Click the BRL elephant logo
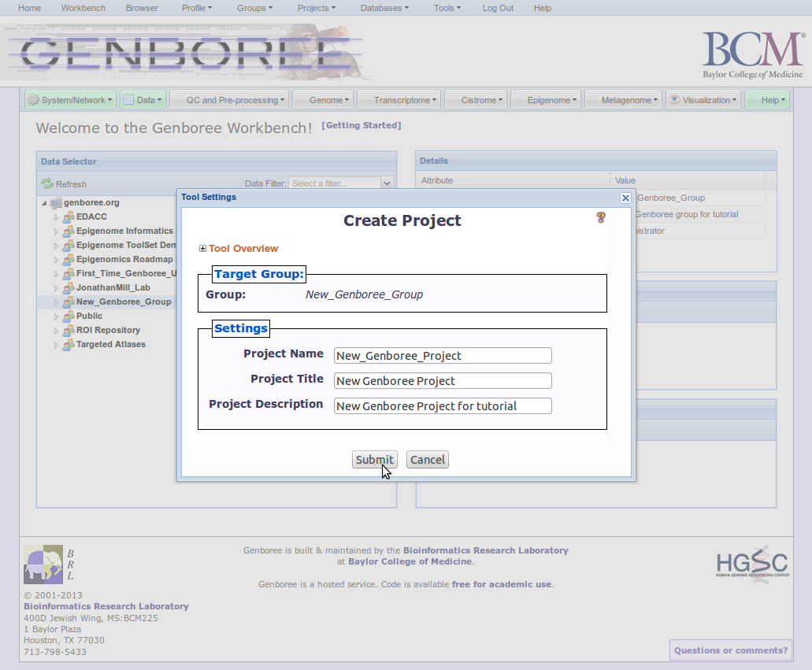 click(43, 565)
